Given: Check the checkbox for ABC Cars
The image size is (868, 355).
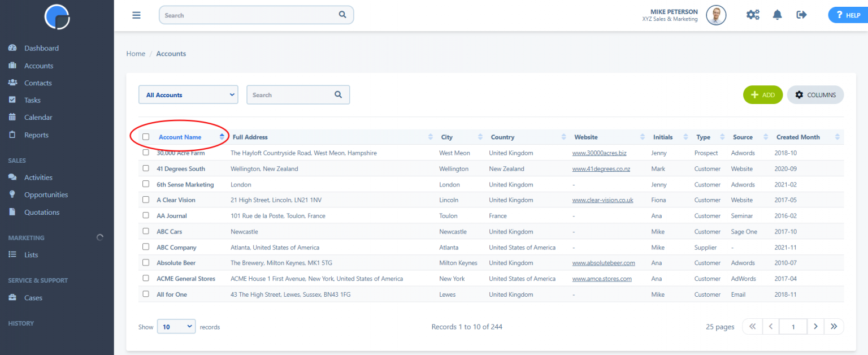Looking at the screenshot, I should (x=146, y=231).
